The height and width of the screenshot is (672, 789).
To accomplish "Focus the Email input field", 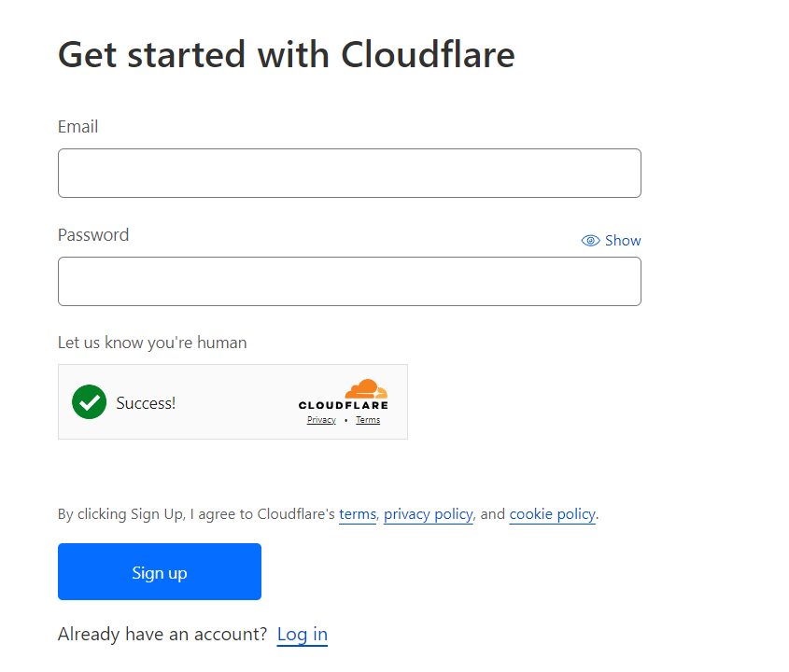I will (349, 174).
